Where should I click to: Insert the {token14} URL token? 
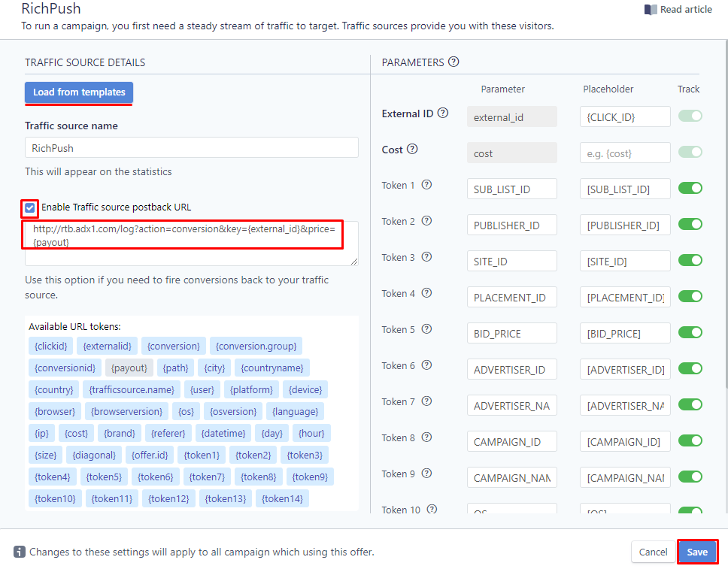coord(282,498)
